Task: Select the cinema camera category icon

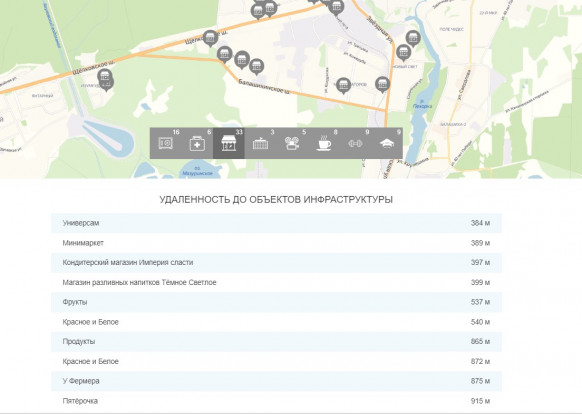Action: click(x=292, y=143)
